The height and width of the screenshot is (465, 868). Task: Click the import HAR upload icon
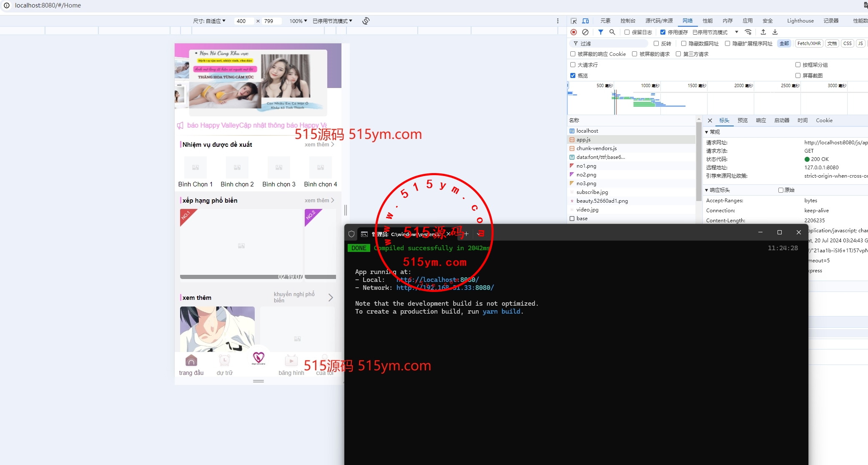763,32
